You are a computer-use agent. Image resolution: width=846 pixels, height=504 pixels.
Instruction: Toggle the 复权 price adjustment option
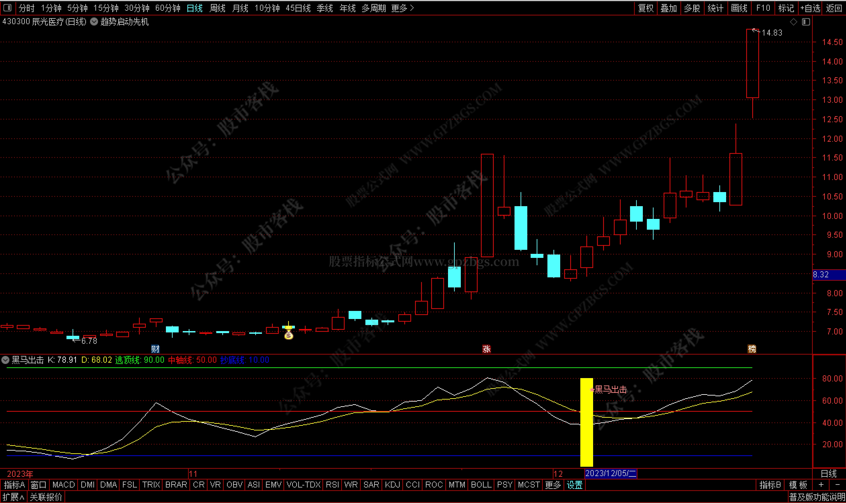pos(645,8)
